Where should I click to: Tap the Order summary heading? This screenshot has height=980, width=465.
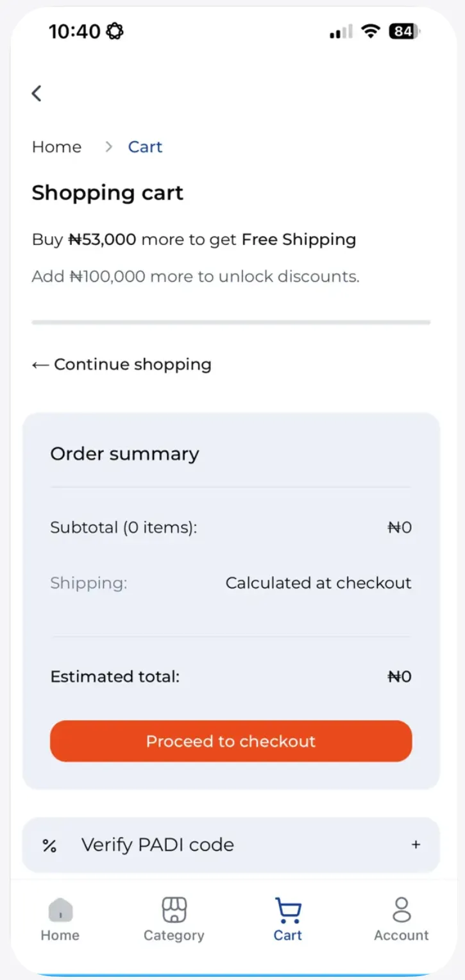pos(124,453)
